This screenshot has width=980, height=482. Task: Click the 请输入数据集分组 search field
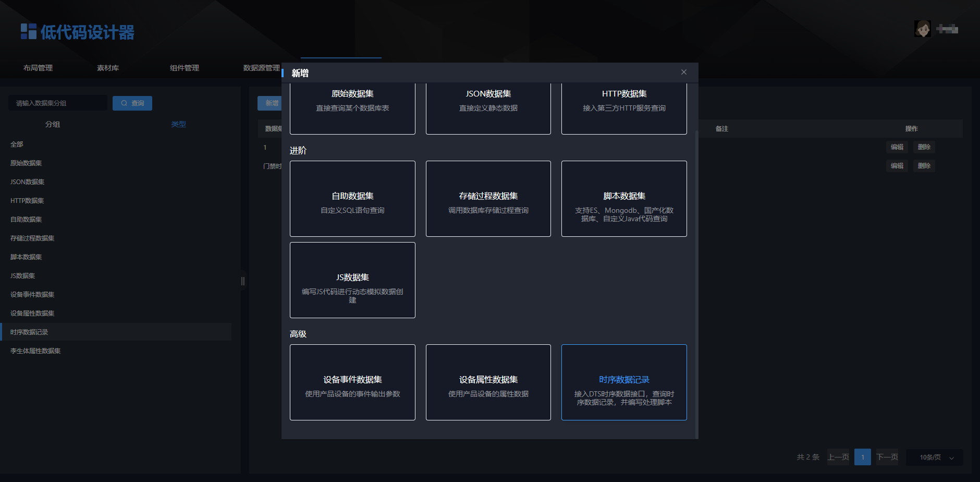tap(58, 103)
